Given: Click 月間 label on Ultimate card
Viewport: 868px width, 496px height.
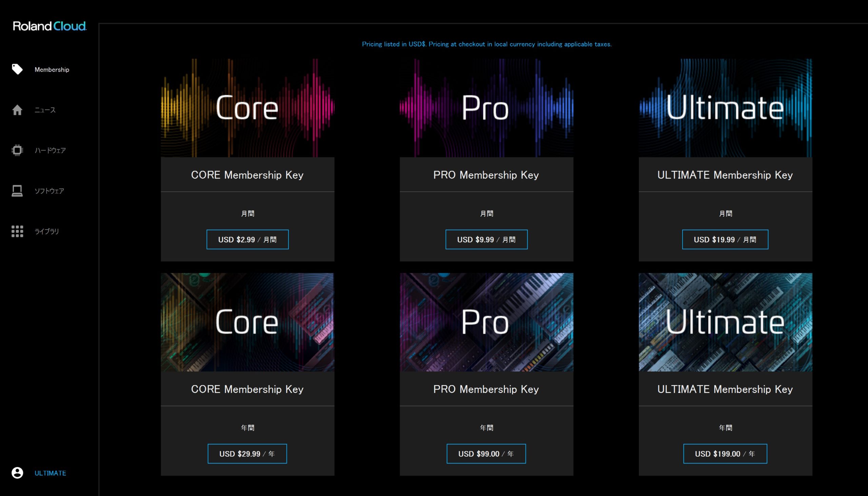Looking at the screenshot, I should tap(725, 213).
